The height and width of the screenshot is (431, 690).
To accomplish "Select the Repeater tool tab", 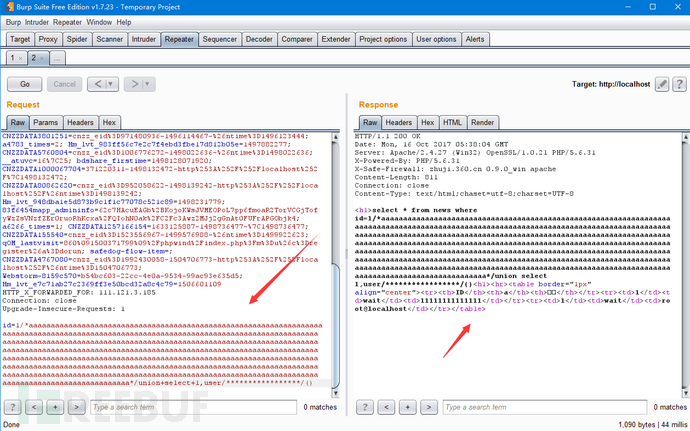I will pos(179,39).
